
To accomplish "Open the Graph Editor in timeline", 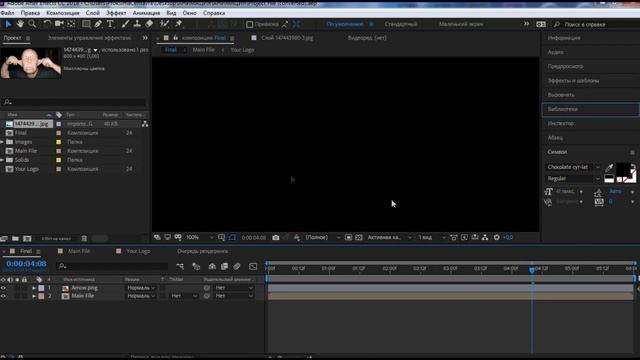I will tap(253, 267).
